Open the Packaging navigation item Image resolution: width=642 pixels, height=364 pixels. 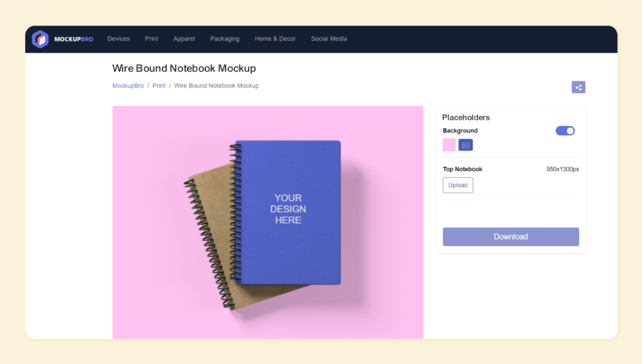click(x=225, y=39)
